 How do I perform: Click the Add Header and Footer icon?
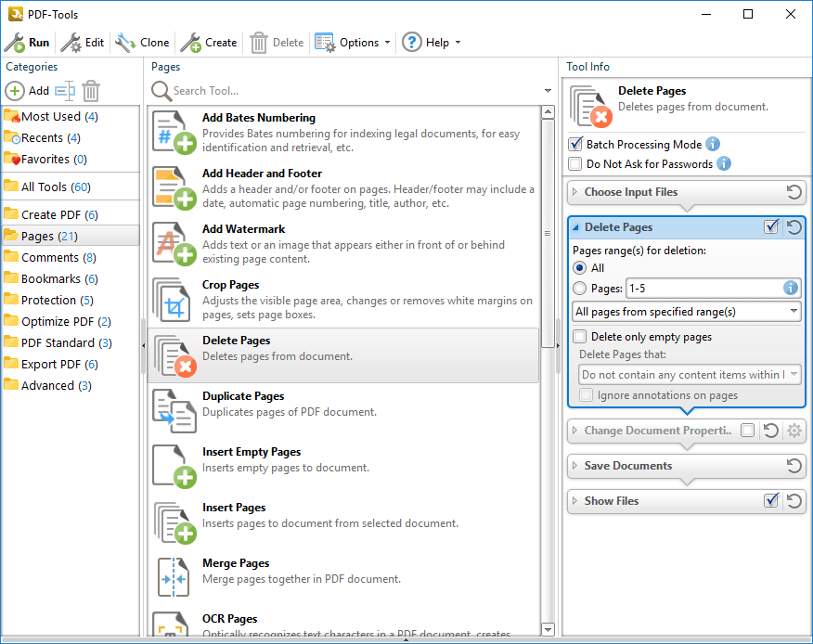(x=174, y=187)
